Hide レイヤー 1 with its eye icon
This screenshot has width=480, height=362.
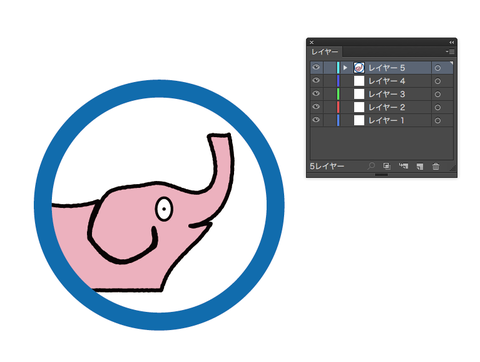pos(316,120)
